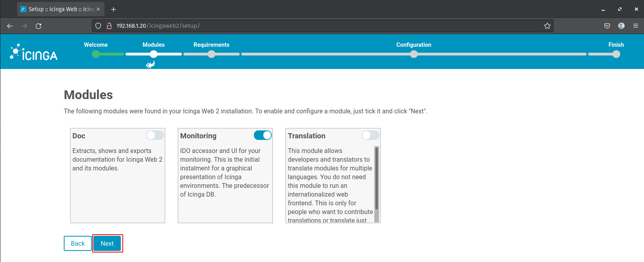Click the Configuration step marker
This screenshot has height=262, width=644.
(x=414, y=54)
